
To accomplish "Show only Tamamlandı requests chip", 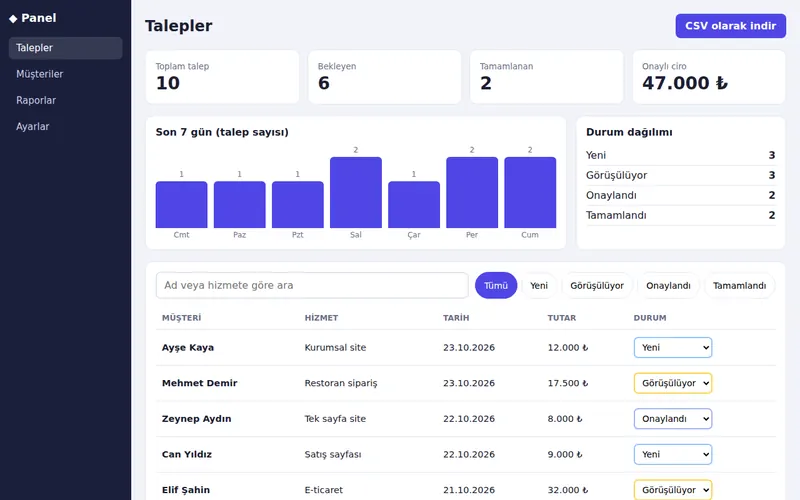I will pyautogui.click(x=739, y=286).
